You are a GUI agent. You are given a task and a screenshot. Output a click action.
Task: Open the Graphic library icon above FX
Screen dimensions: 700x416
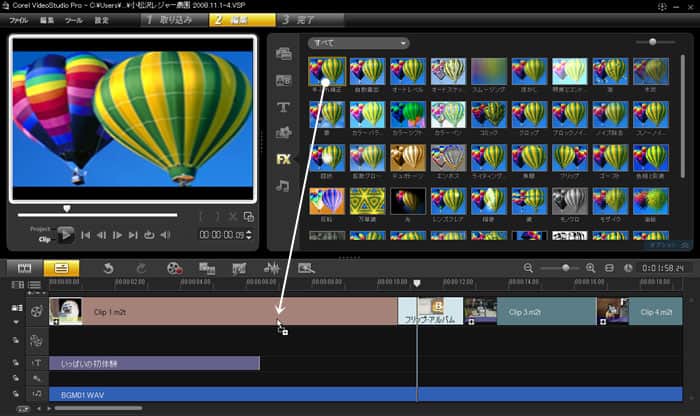283,133
